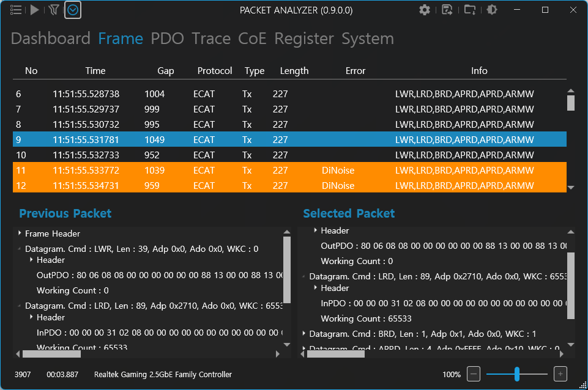Viewport: 588px width, 390px height.
Task: Open the Trace tab
Action: click(211, 39)
